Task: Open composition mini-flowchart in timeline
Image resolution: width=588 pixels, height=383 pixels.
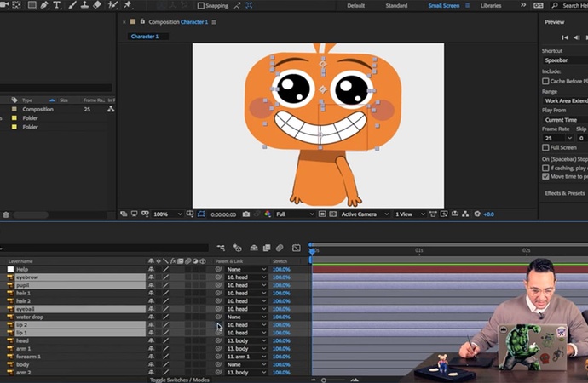Action: 221,248
